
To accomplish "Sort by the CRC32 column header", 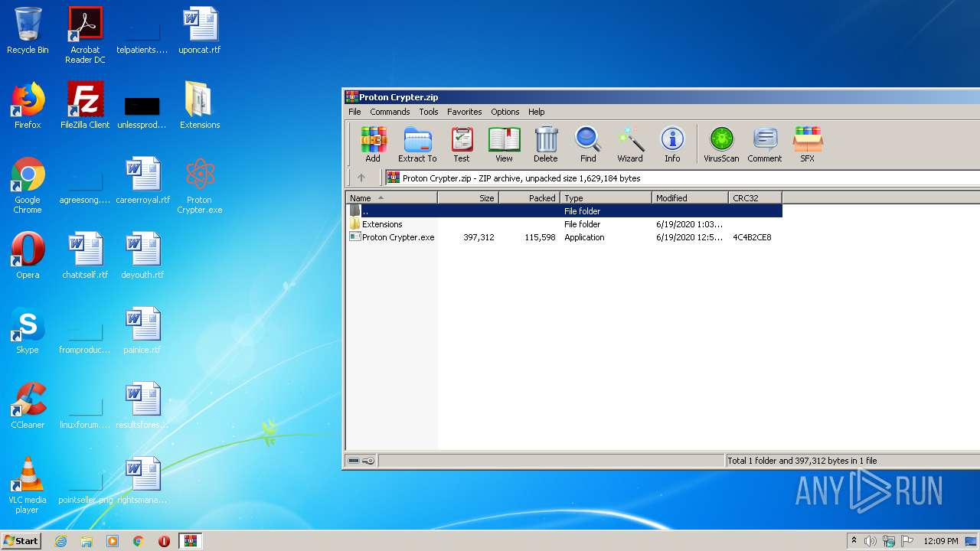I will [755, 197].
